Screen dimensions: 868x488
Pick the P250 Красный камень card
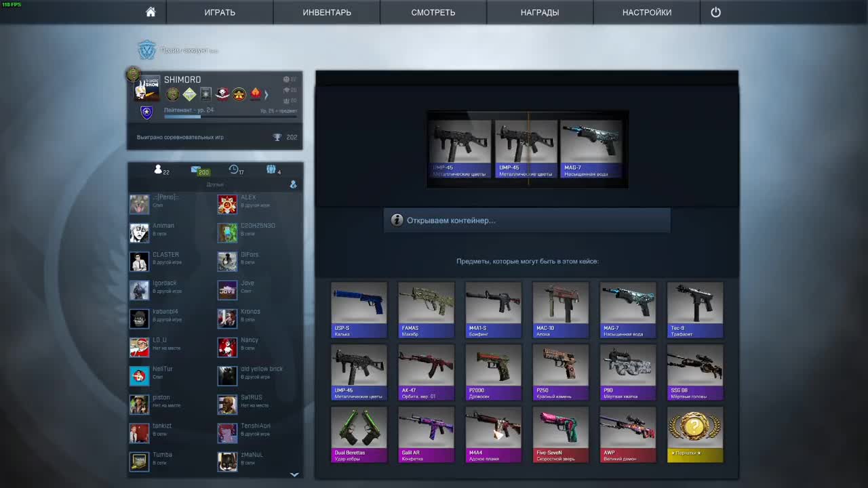pyautogui.click(x=560, y=372)
